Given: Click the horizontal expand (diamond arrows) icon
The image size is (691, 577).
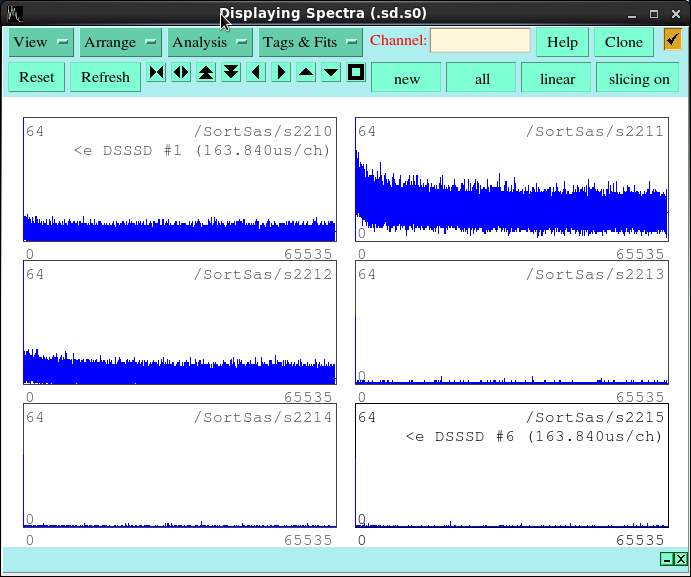Looking at the screenshot, I should pos(181,73).
